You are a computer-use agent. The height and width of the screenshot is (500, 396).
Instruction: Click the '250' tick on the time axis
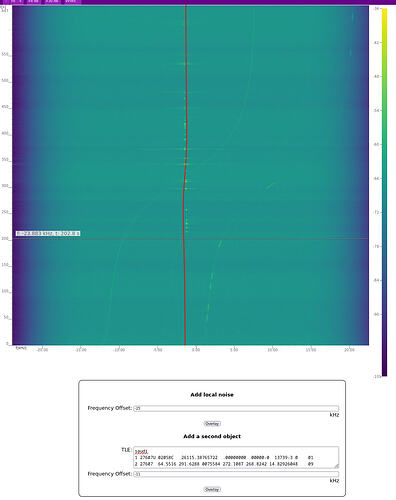coord(5,212)
